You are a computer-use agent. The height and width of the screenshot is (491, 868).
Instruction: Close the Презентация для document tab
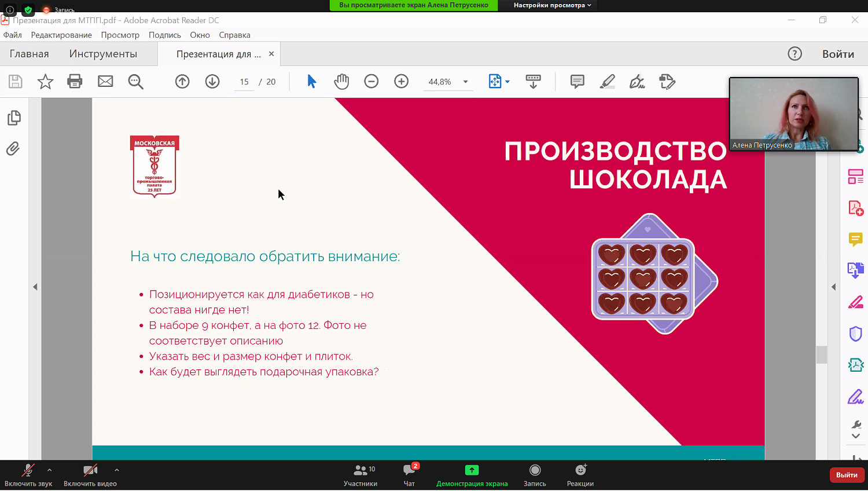271,54
